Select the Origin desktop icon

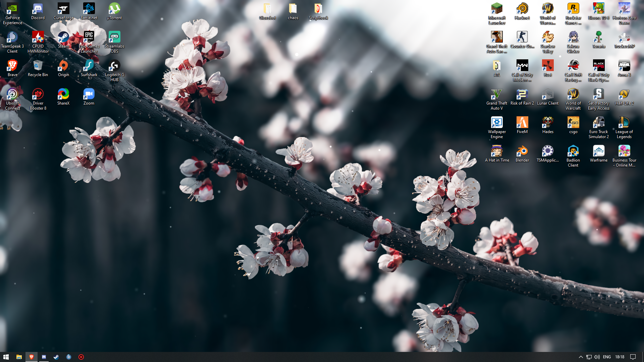63,68
